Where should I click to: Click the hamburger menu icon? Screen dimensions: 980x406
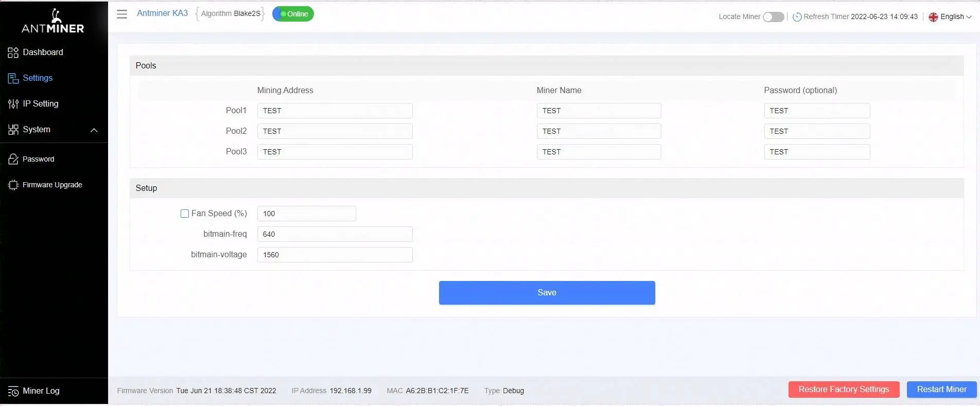122,14
